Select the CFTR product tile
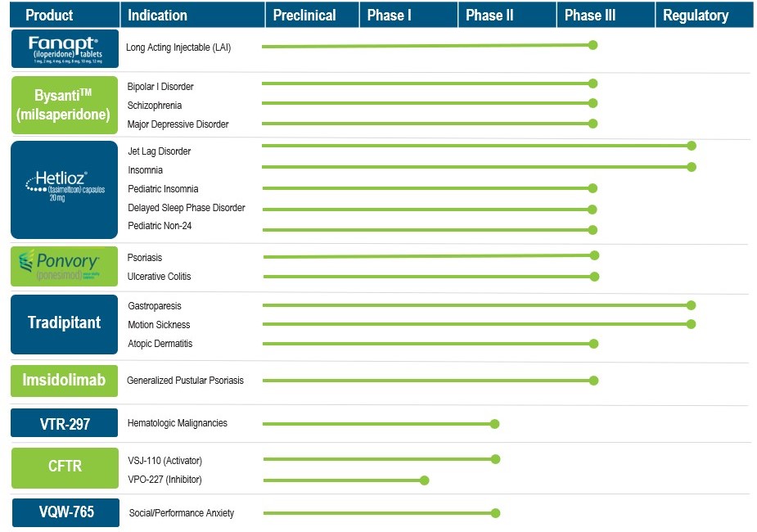 65,467
